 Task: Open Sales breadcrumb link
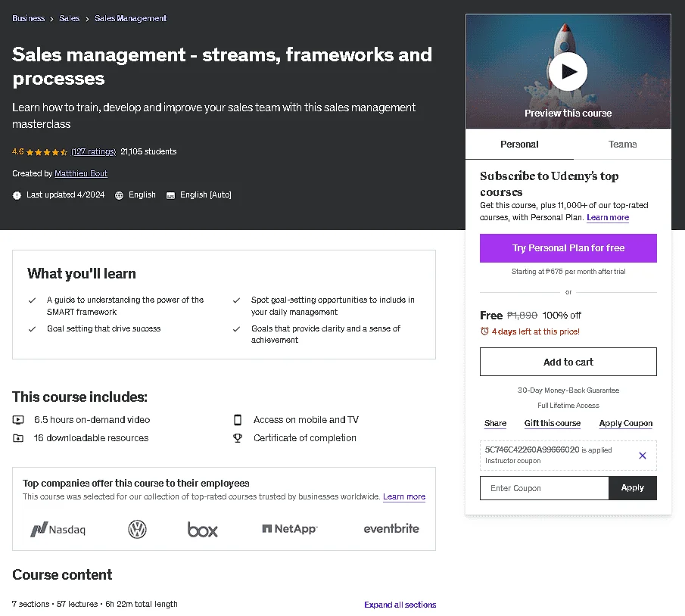click(70, 18)
